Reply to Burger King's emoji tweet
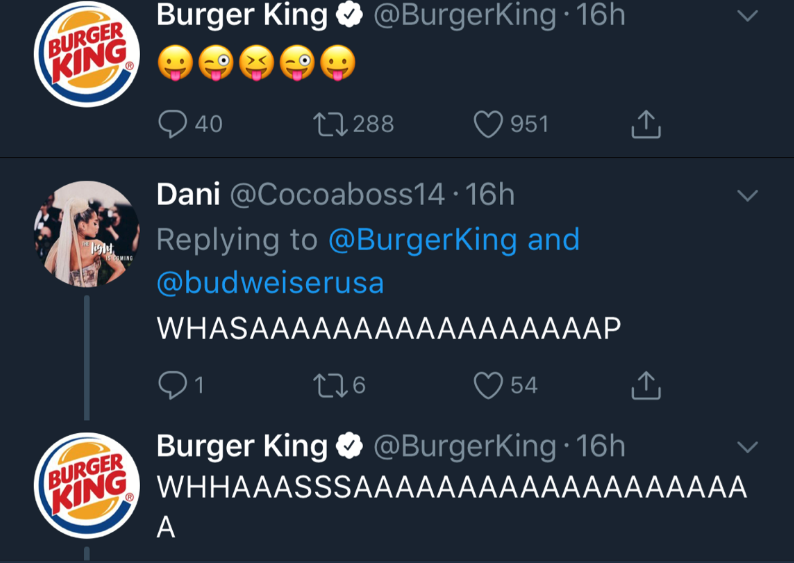The height and width of the screenshot is (563, 794). point(174,123)
